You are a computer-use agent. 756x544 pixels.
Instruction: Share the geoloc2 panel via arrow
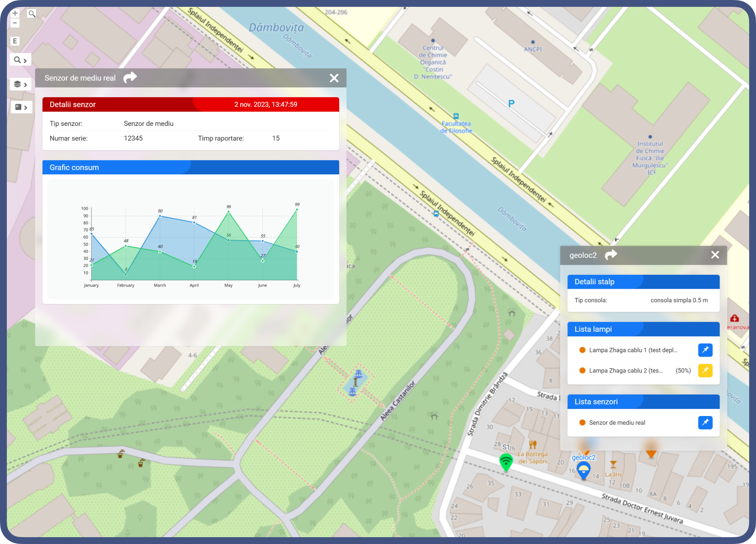click(x=611, y=255)
